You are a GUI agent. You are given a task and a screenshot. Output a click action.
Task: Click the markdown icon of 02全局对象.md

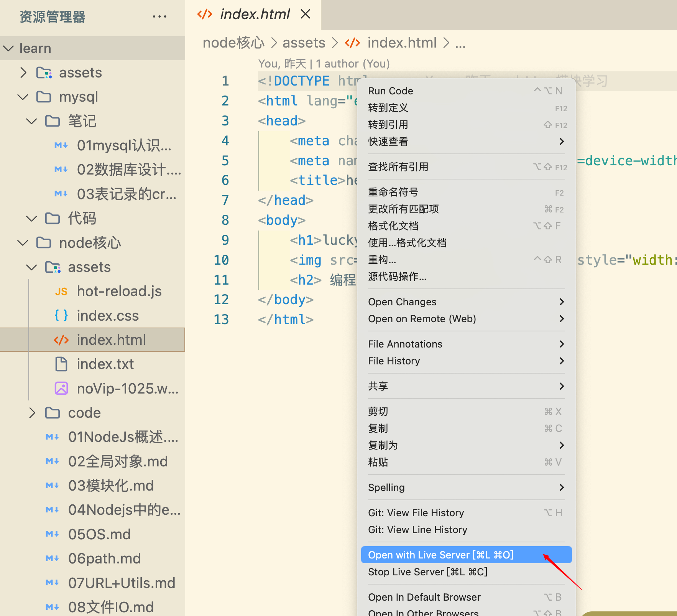[52, 461]
